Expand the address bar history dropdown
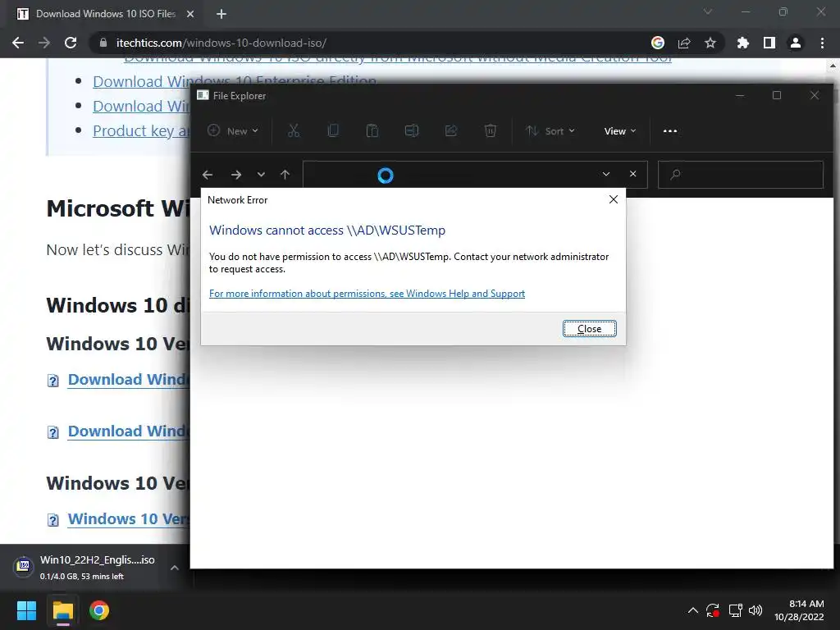 [606, 174]
